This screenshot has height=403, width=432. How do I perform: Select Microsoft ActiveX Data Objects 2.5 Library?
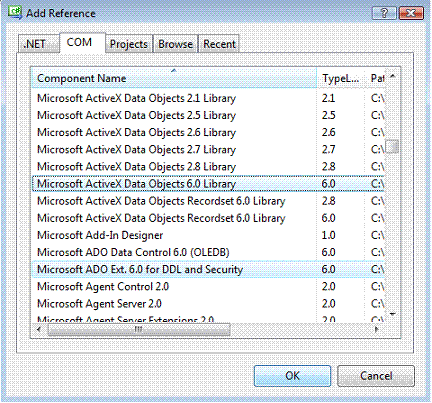click(x=208, y=115)
